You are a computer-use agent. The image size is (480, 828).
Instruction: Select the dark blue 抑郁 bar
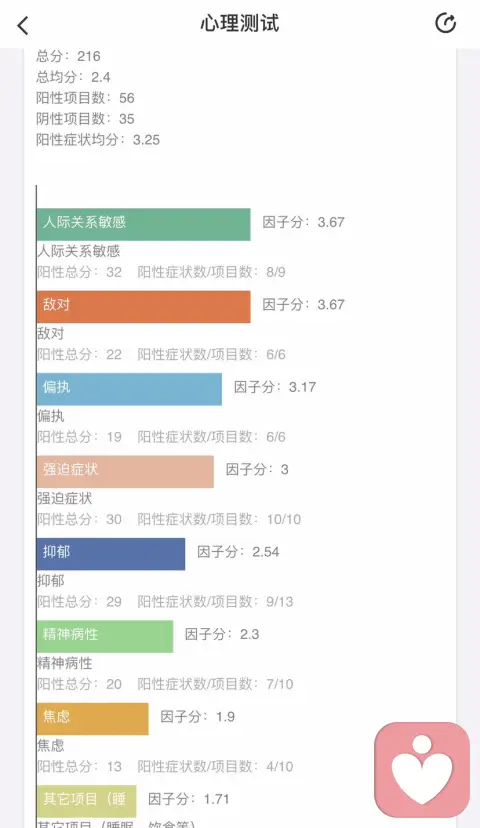click(x=111, y=554)
